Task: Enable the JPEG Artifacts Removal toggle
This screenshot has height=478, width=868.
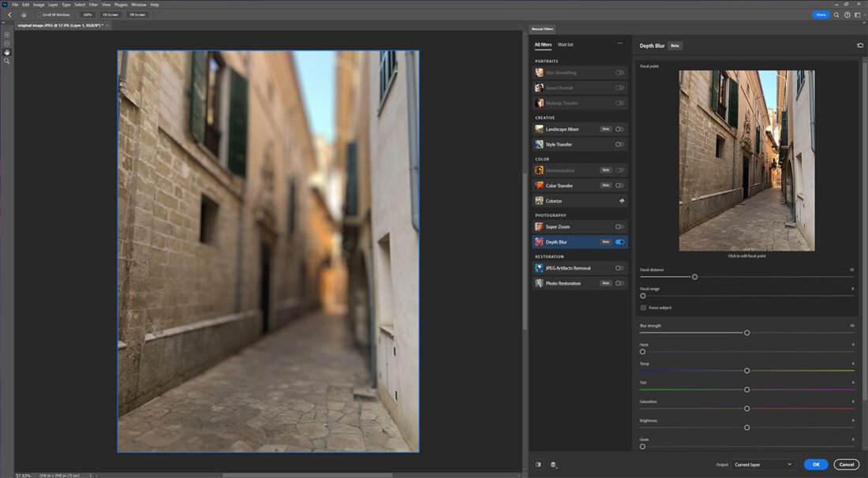Action: pos(619,267)
